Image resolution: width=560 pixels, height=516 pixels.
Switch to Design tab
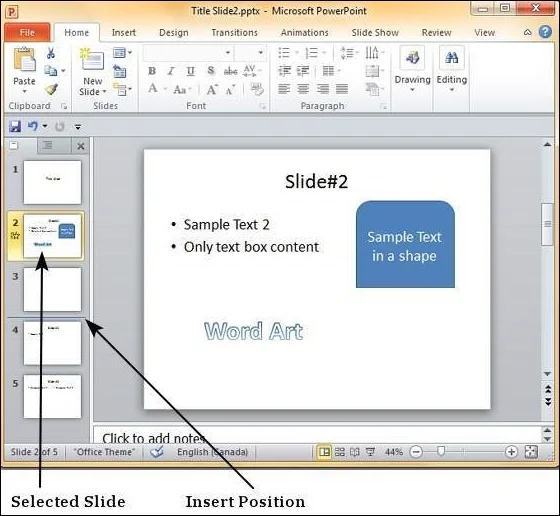pyautogui.click(x=174, y=32)
